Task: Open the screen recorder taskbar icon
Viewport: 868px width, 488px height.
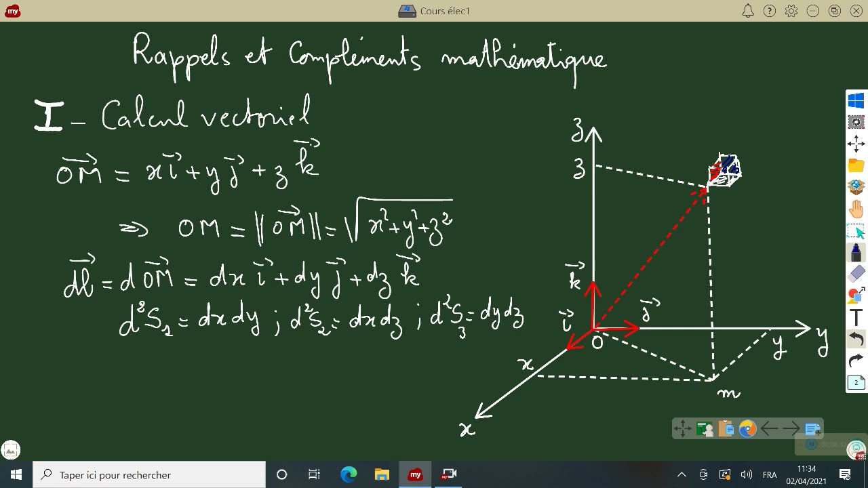Action: tap(448, 474)
